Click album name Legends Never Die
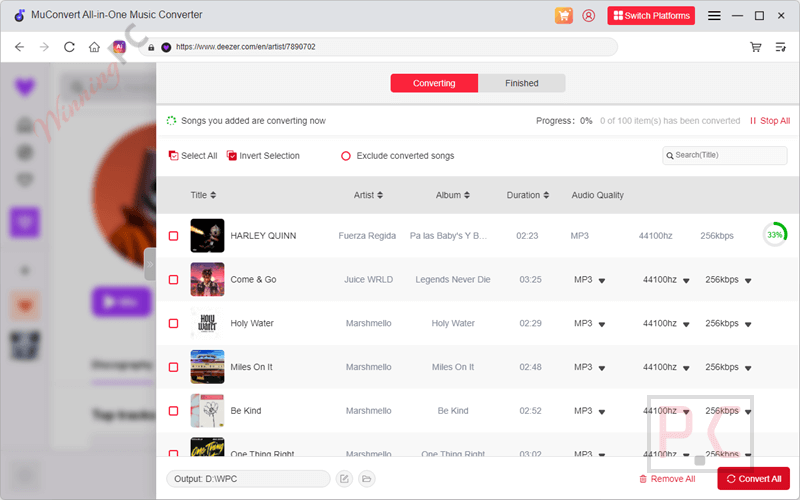The height and width of the screenshot is (500, 800). pos(453,280)
